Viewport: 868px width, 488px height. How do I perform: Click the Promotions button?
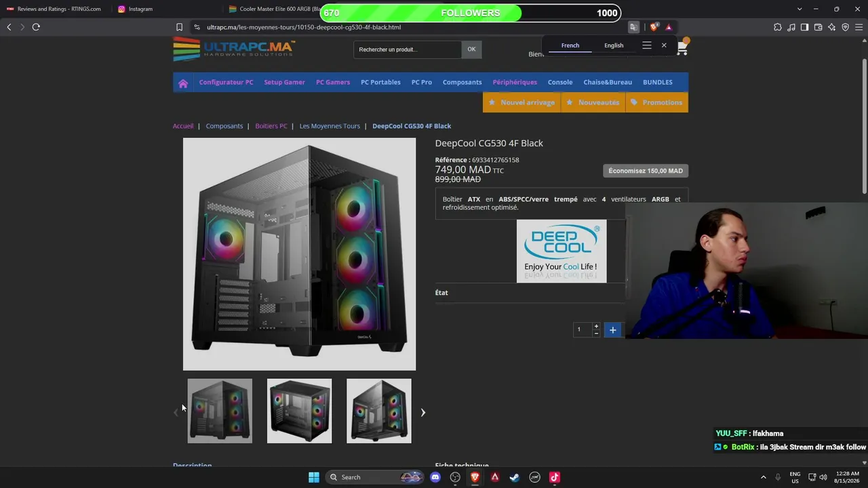[656, 102]
